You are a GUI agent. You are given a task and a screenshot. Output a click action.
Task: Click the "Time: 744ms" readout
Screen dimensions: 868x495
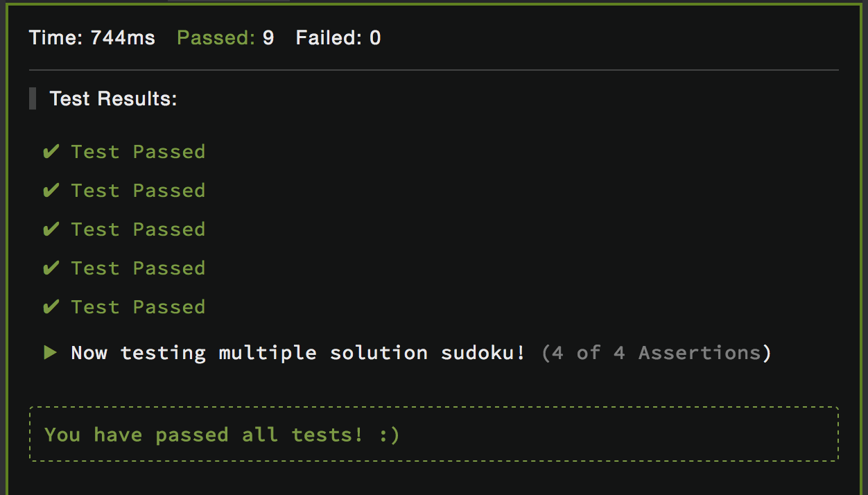pyautogui.click(x=92, y=37)
